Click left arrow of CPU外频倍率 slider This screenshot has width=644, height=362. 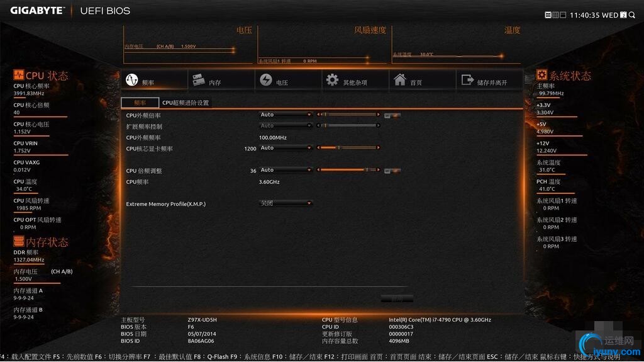(318, 115)
